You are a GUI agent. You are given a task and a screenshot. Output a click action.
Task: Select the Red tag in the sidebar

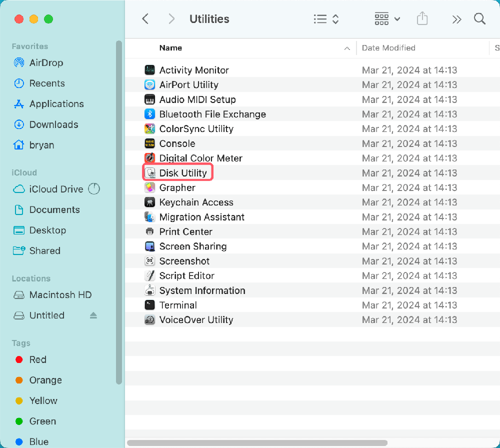(38, 359)
